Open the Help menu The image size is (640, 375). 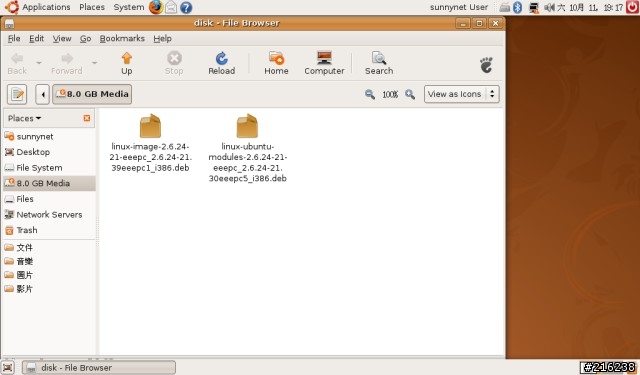coord(162,38)
